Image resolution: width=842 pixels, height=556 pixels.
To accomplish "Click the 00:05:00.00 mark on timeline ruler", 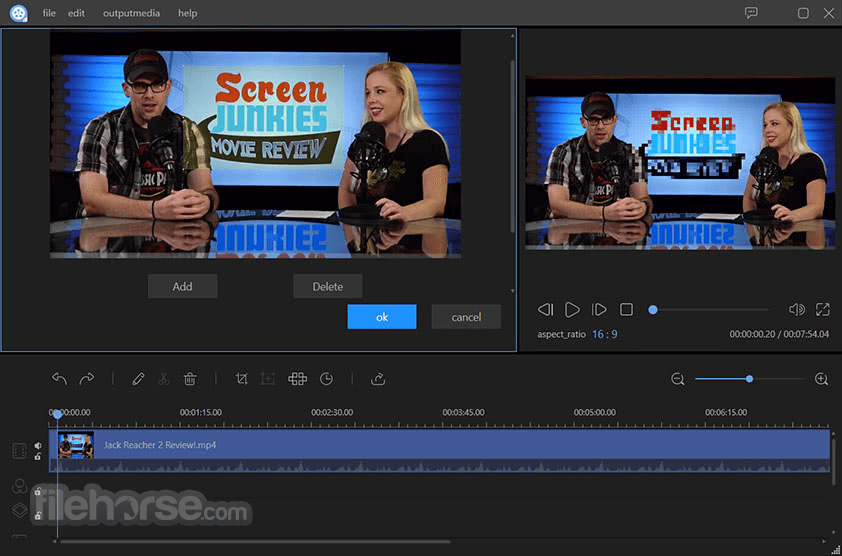I will click(x=594, y=412).
